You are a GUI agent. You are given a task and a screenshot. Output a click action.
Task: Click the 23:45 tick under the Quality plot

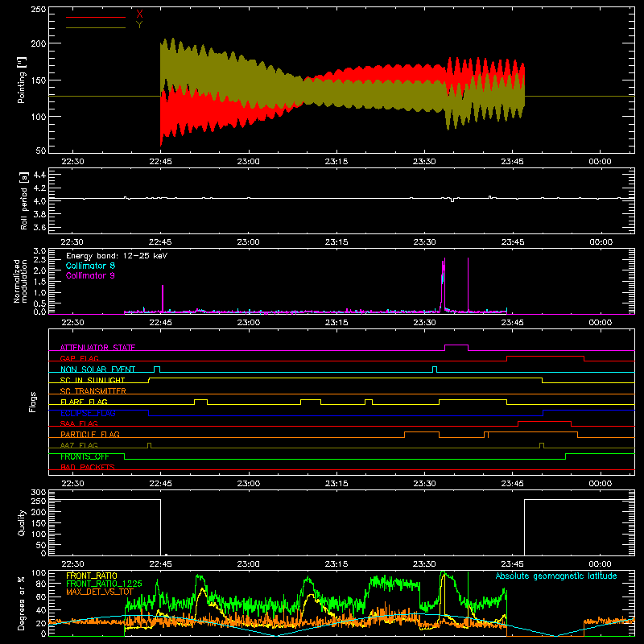coord(512,564)
